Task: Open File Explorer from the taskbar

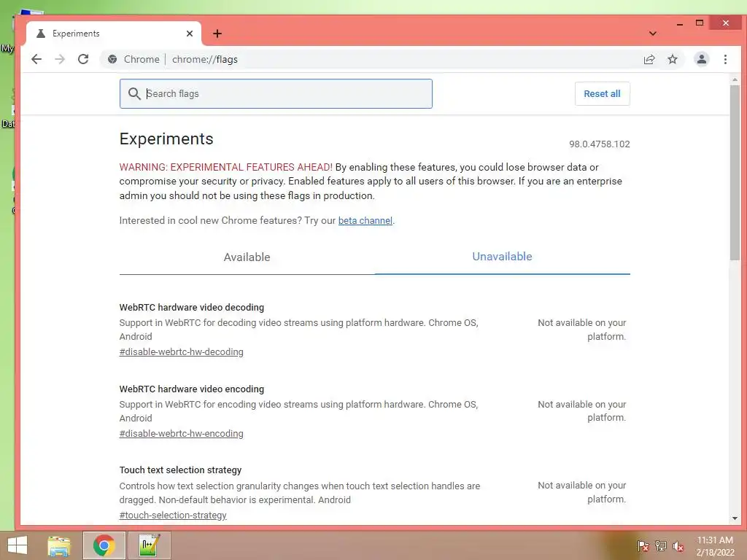Action: pos(59,545)
